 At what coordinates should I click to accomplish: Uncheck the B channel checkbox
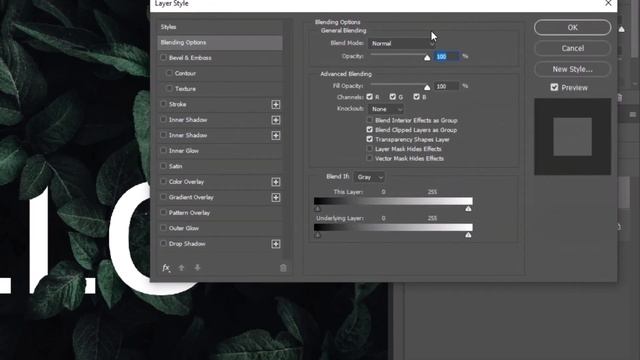click(416, 97)
